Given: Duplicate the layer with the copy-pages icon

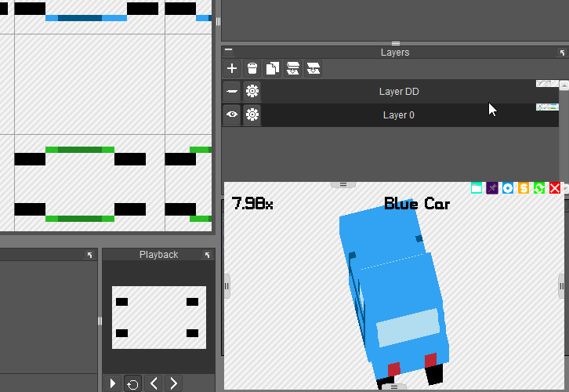Looking at the screenshot, I should click(x=273, y=68).
